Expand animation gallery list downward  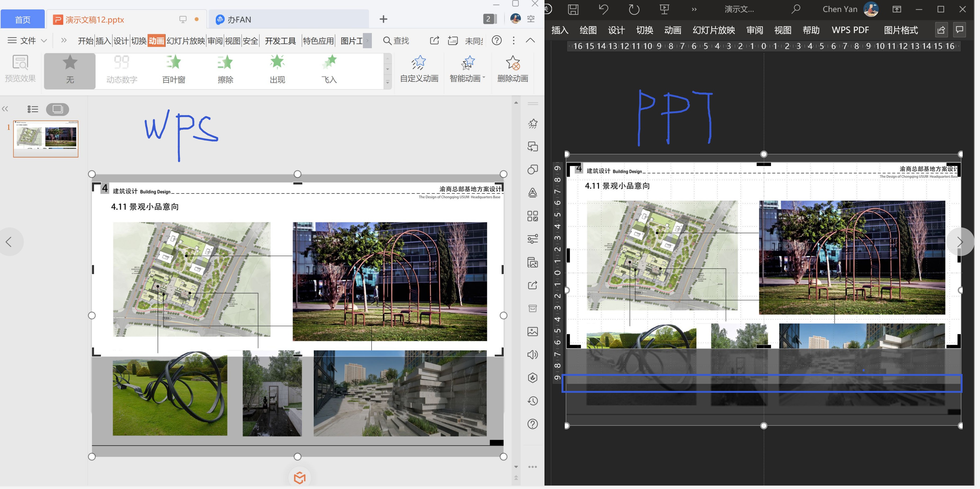point(388,82)
